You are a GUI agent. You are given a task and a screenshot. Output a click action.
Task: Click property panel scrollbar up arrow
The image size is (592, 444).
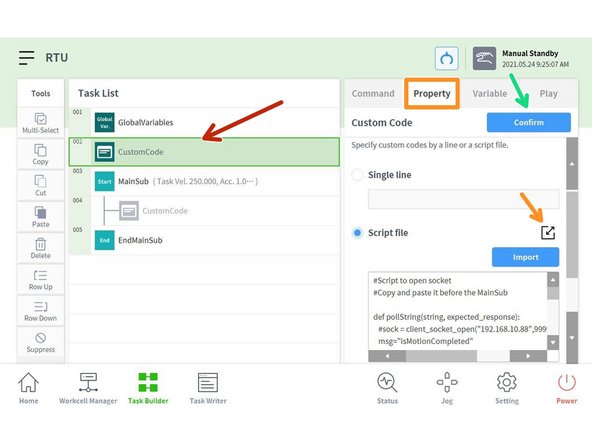[x=572, y=164]
